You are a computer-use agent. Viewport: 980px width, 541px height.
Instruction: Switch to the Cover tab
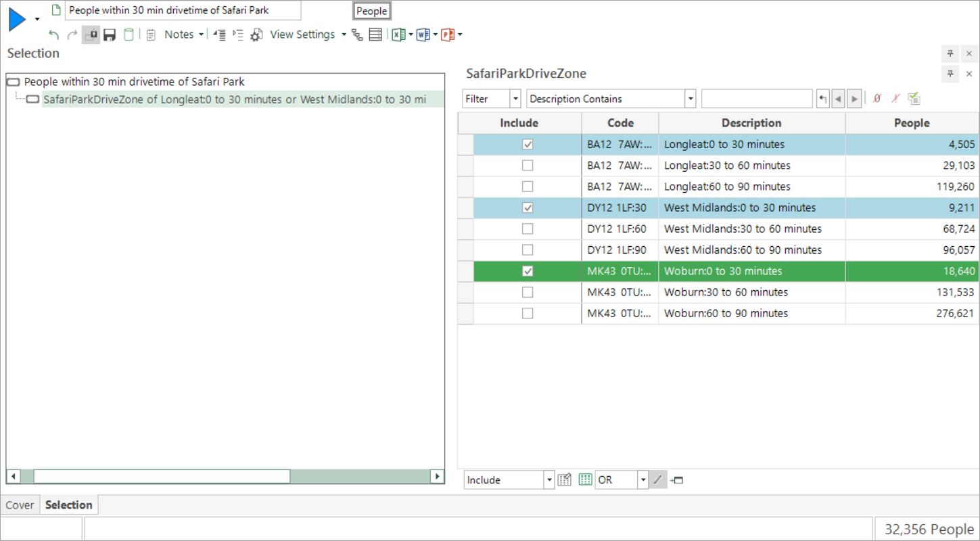coord(20,505)
